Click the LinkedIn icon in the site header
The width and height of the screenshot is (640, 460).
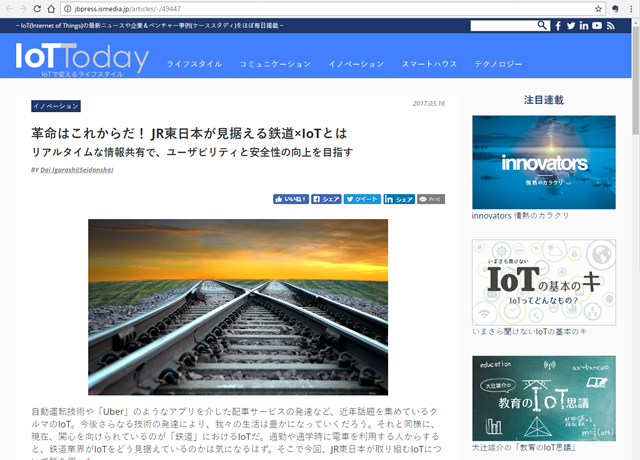point(584,25)
